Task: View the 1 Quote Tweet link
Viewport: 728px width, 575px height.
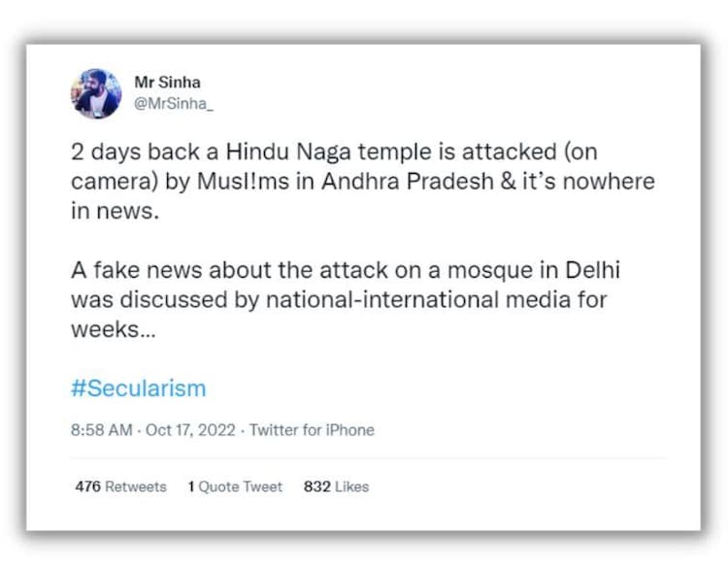Action: tap(235, 487)
